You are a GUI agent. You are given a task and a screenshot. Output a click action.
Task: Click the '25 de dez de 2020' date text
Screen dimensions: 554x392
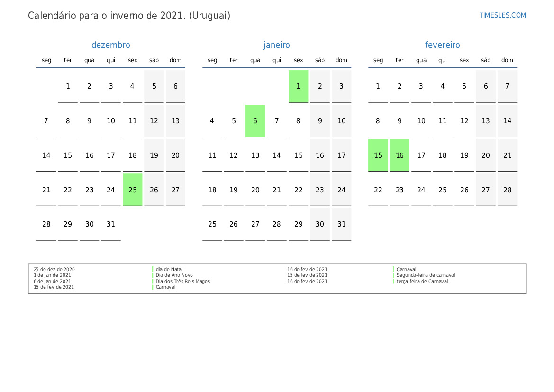(x=54, y=269)
